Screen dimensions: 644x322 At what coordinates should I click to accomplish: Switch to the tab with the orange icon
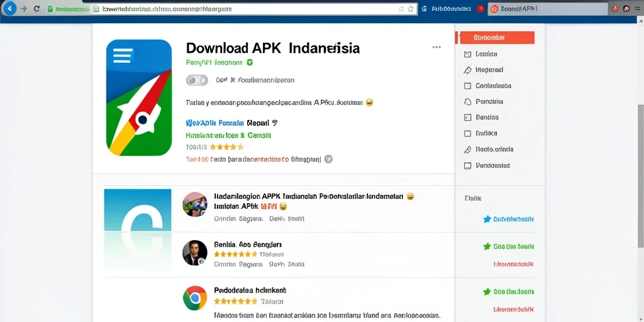tap(548, 9)
